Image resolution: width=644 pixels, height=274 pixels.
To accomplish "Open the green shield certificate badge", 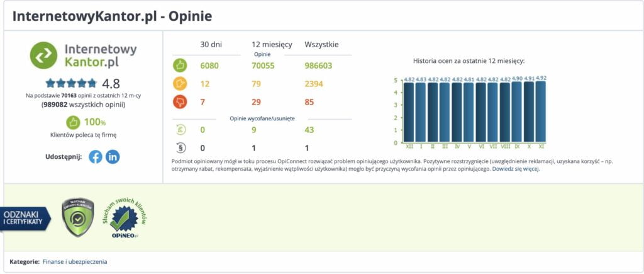I will [x=77, y=217].
